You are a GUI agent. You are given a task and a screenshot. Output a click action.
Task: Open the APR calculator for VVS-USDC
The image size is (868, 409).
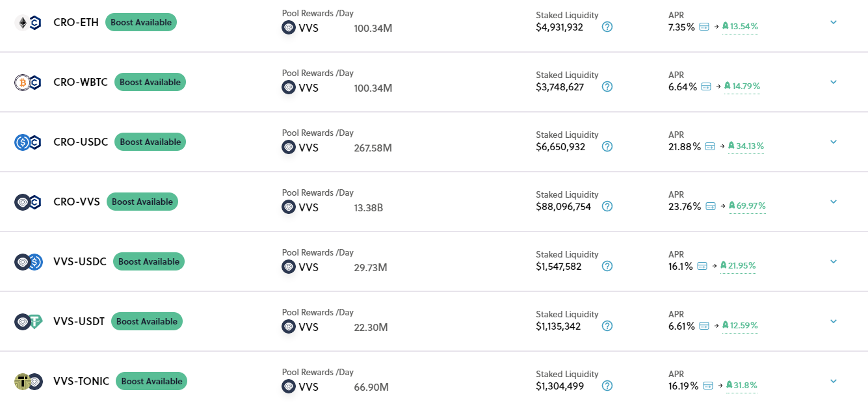(703, 265)
